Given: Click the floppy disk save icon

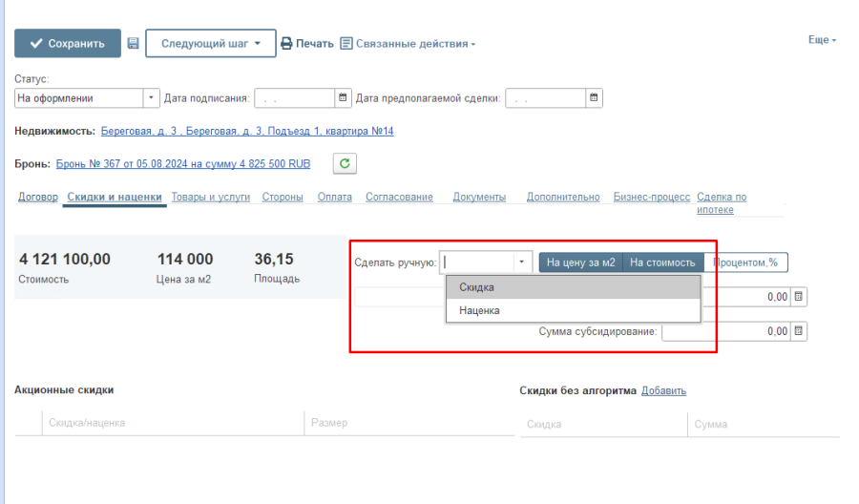Looking at the screenshot, I should pyautogui.click(x=133, y=44).
